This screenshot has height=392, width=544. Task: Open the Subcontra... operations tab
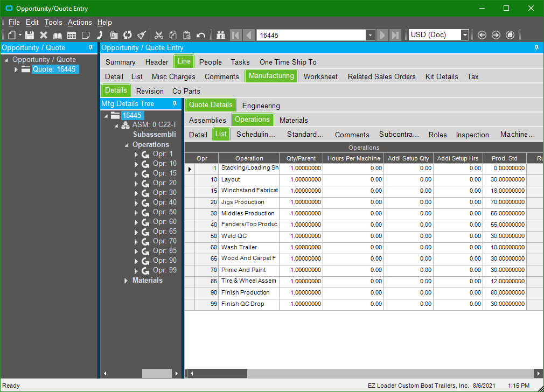(x=399, y=135)
